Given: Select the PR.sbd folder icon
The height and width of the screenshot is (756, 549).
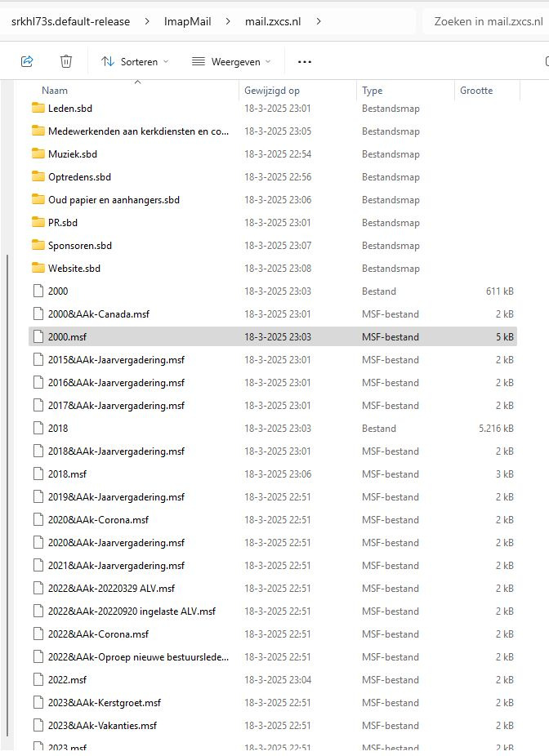Looking at the screenshot, I should (38, 222).
